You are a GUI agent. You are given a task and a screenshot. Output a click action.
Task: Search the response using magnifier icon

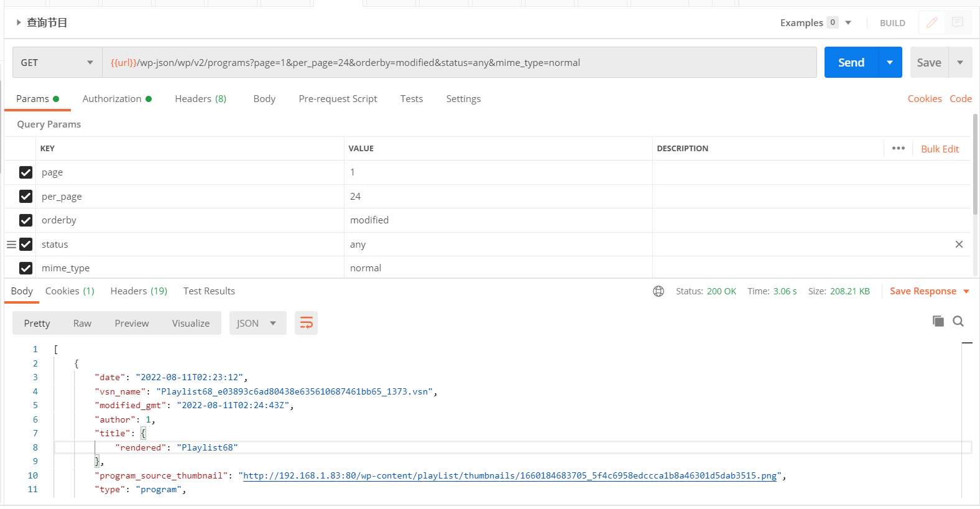pyautogui.click(x=958, y=321)
